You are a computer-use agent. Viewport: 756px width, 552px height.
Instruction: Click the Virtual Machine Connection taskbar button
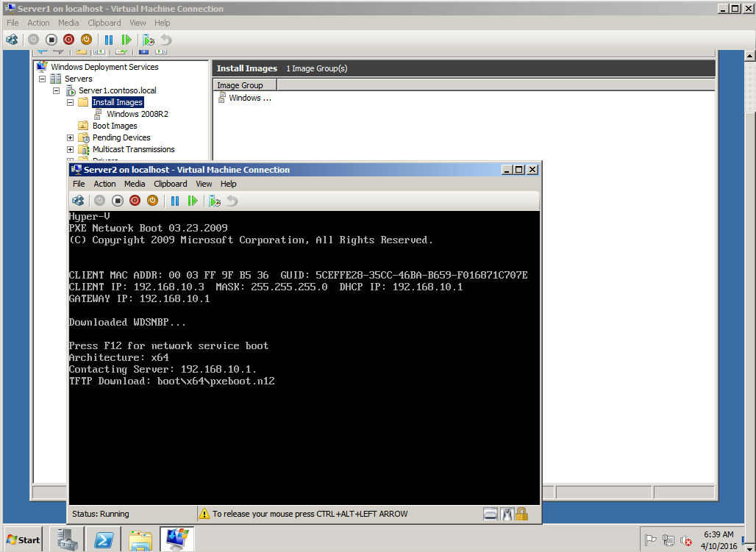coord(177,539)
